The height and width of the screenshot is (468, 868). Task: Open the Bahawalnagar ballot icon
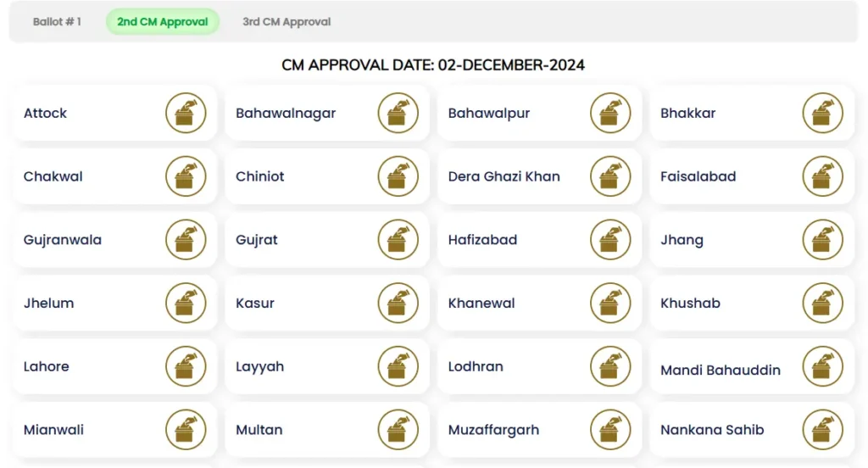point(398,113)
